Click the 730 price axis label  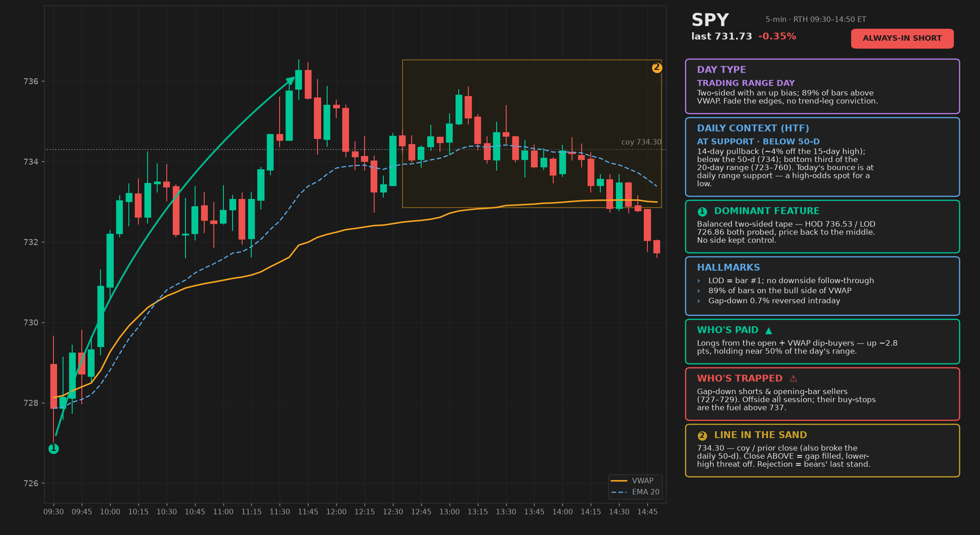coord(31,323)
